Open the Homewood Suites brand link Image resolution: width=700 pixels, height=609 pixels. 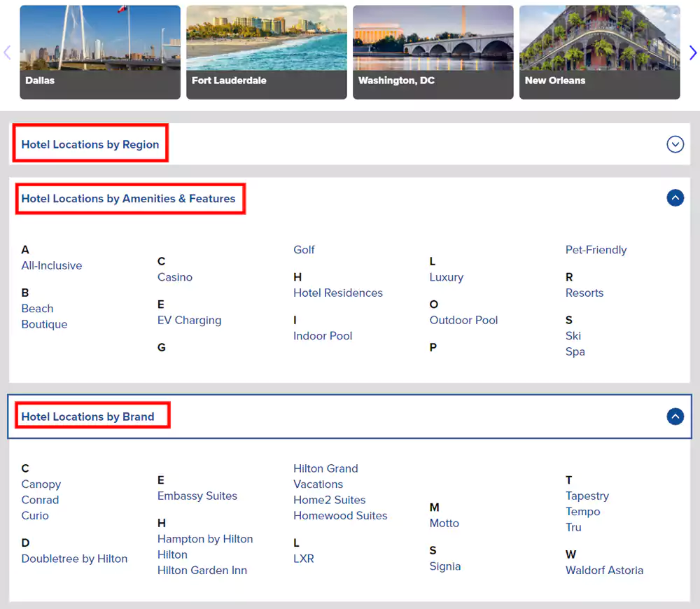point(340,516)
